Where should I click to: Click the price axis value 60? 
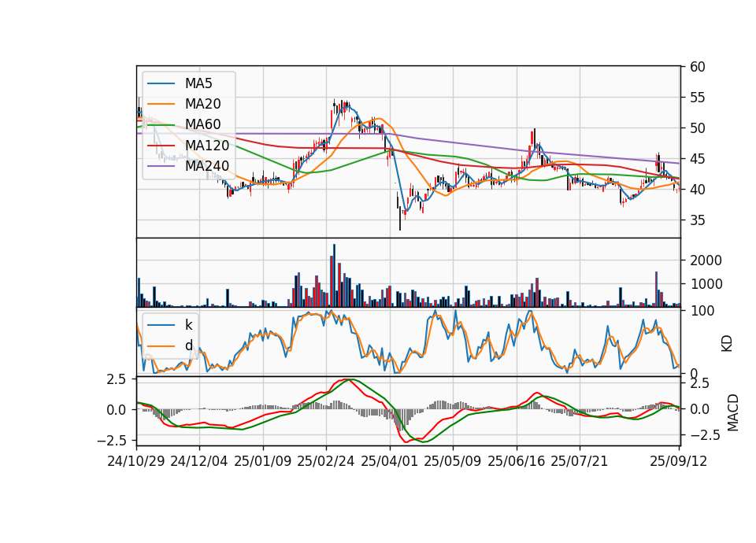point(697,67)
